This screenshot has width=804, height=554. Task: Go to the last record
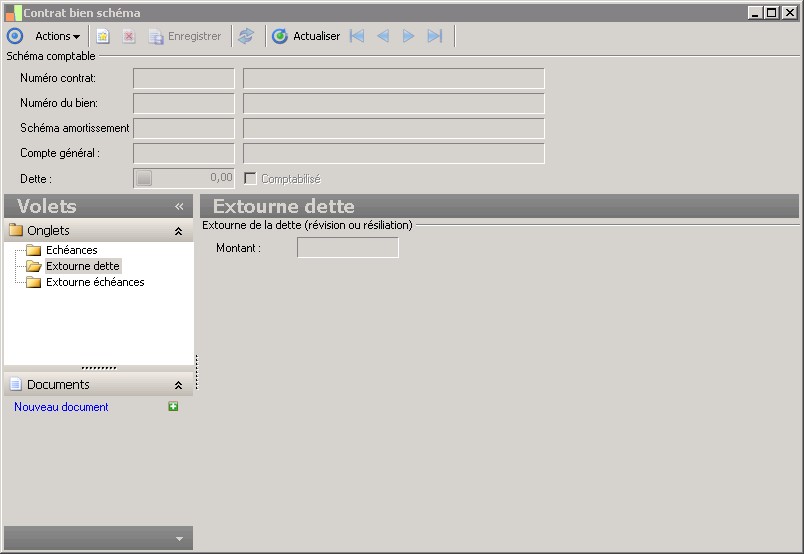435,36
